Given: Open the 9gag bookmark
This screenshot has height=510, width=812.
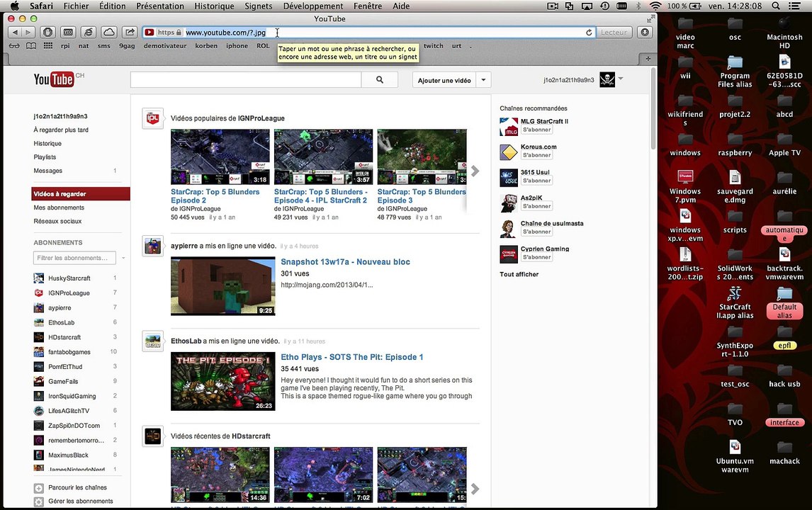Looking at the screenshot, I should click(x=127, y=45).
